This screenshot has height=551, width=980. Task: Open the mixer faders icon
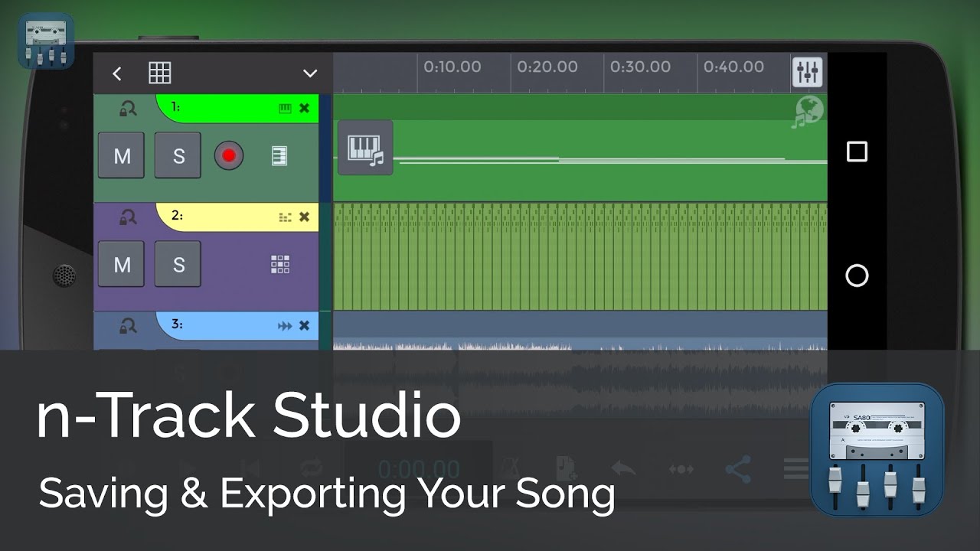point(808,73)
